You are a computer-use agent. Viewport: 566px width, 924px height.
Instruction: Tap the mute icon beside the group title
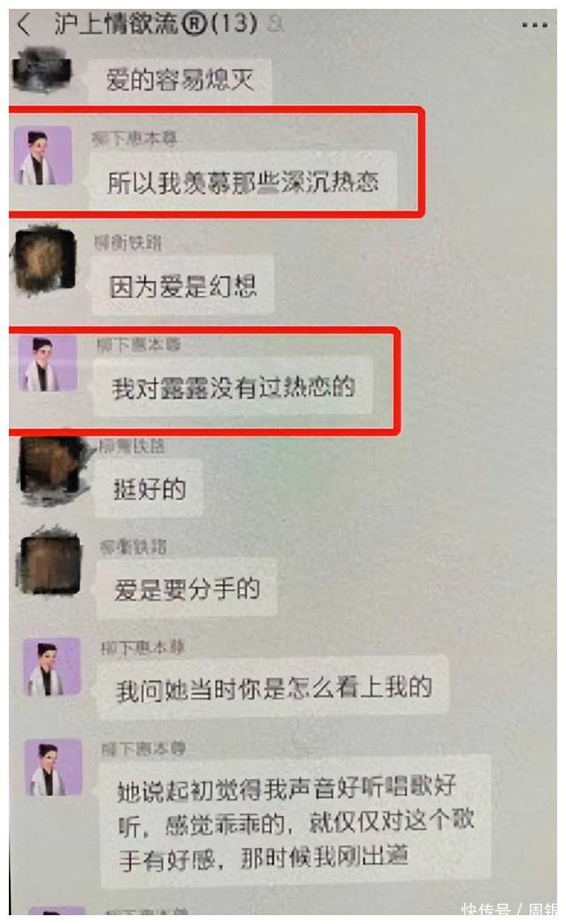click(274, 24)
